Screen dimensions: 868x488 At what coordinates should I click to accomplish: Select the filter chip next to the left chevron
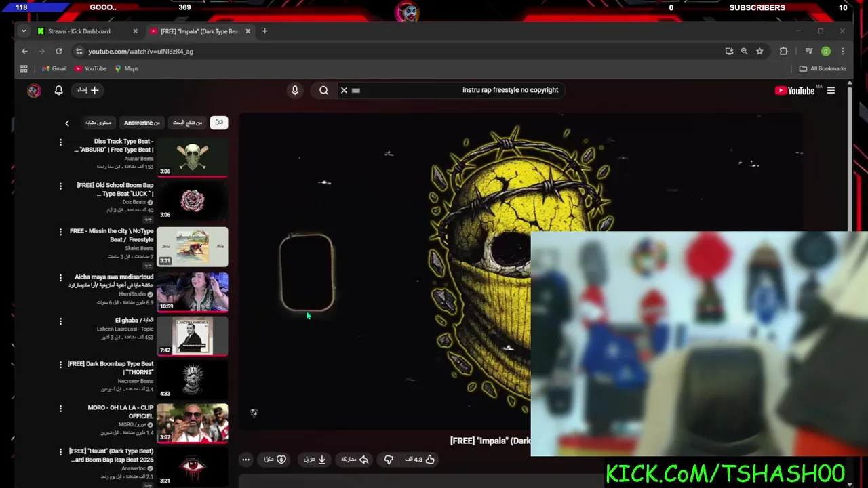(98, 123)
